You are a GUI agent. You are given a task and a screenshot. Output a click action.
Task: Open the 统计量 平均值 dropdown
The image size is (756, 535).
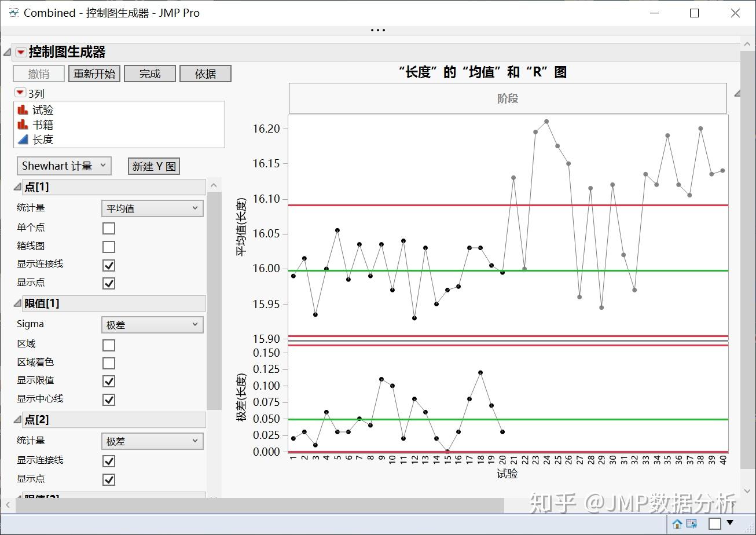(x=152, y=208)
